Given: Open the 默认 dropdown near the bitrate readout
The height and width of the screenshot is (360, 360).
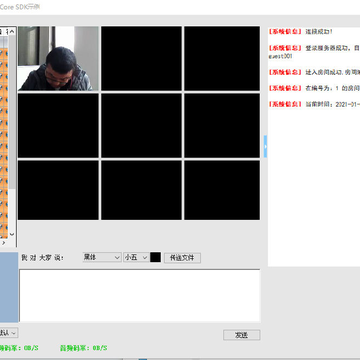Looking at the screenshot, I should [9, 333].
